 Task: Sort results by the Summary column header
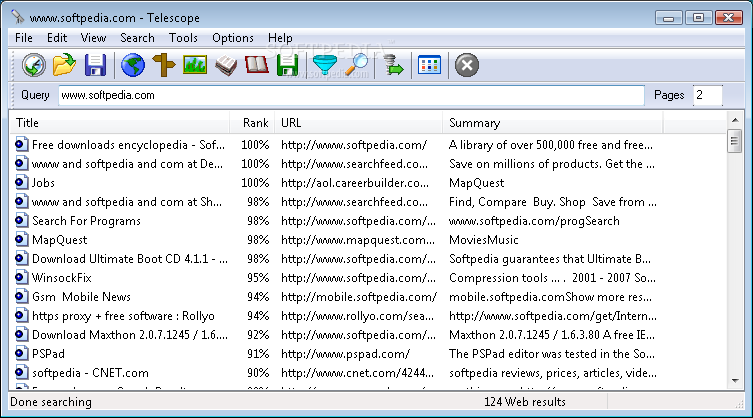552,123
